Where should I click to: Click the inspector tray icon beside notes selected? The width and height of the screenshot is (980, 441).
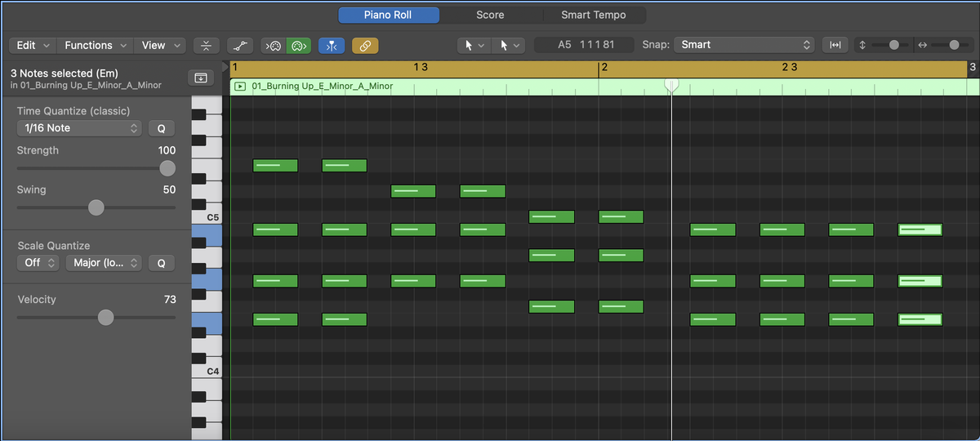click(200, 78)
